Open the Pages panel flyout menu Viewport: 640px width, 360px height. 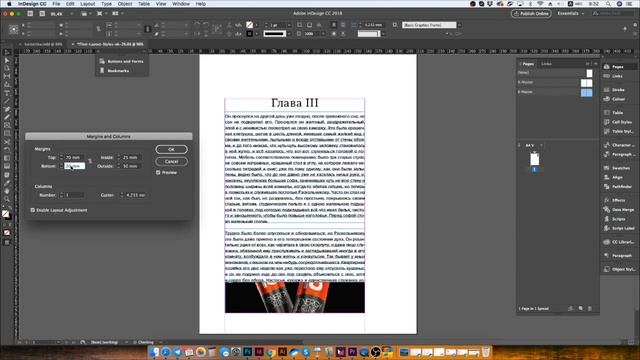[596, 64]
